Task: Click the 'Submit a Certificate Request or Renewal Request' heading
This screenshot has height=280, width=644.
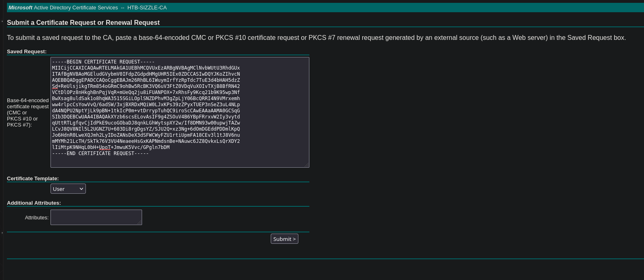Action: (x=83, y=23)
